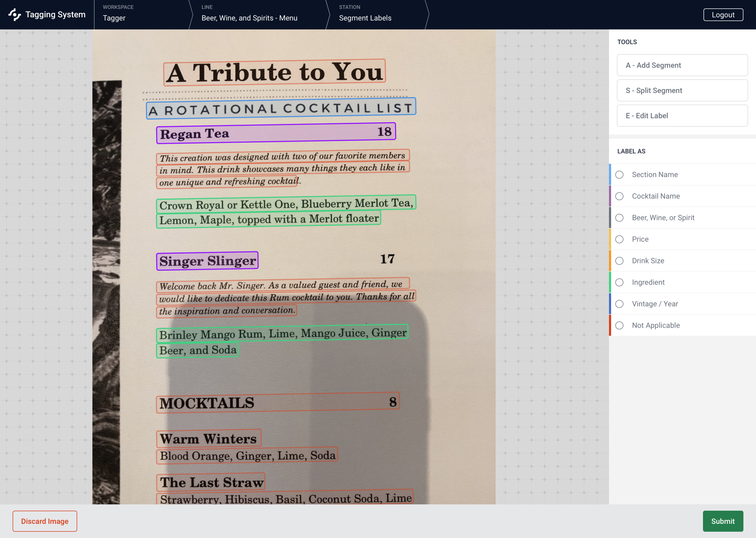756x538 pixels.
Task: Click the E - Edit Label tool
Action: pyautogui.click(x=682, y=116)
